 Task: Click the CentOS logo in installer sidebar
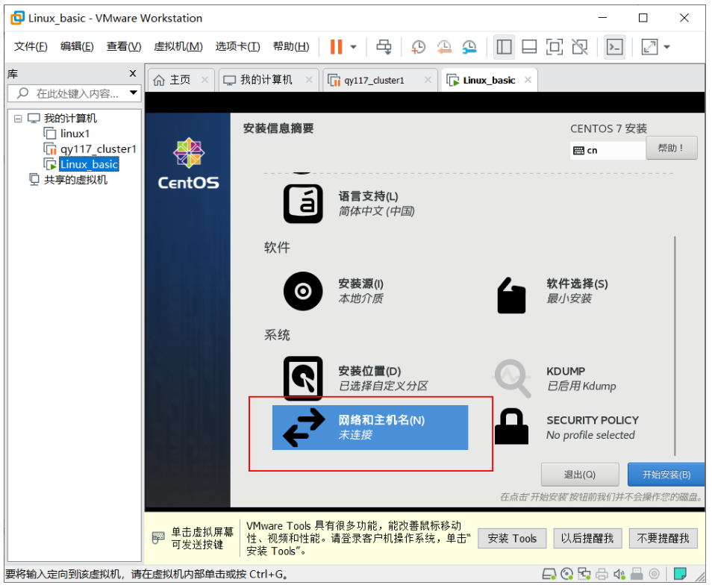(188, 164)
